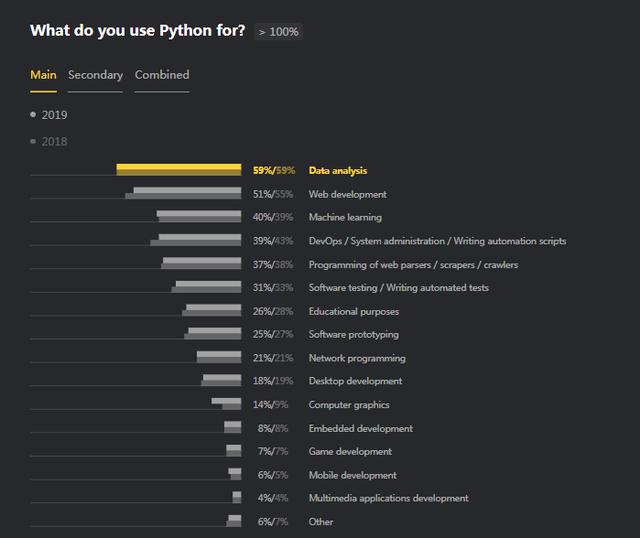The image size is (640, 538).
Task: Click the 26%/28% value
Action: [273, 311]
